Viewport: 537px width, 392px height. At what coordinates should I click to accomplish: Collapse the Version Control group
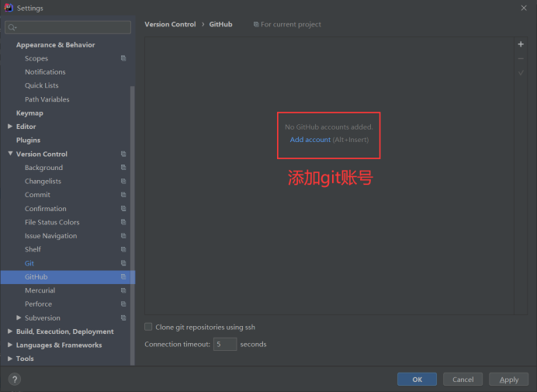click(x=10, y=154)
